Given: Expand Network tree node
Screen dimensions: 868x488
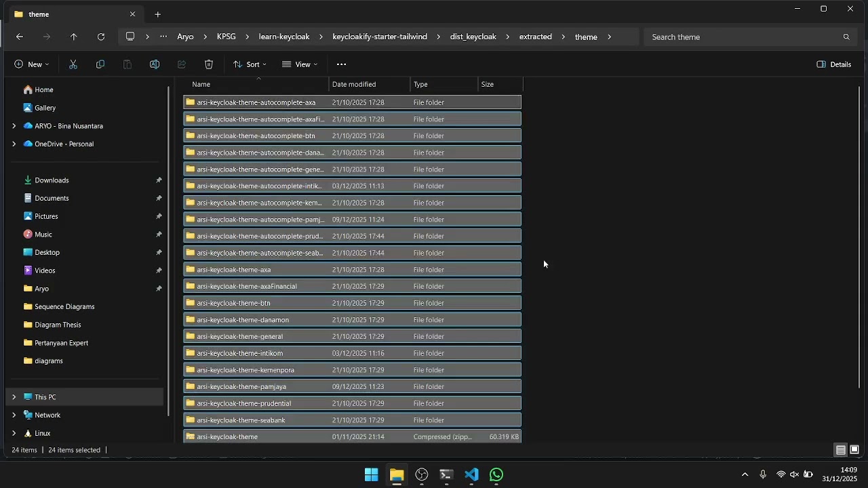Looking at the screenshot, I should [x=14, y=415].
